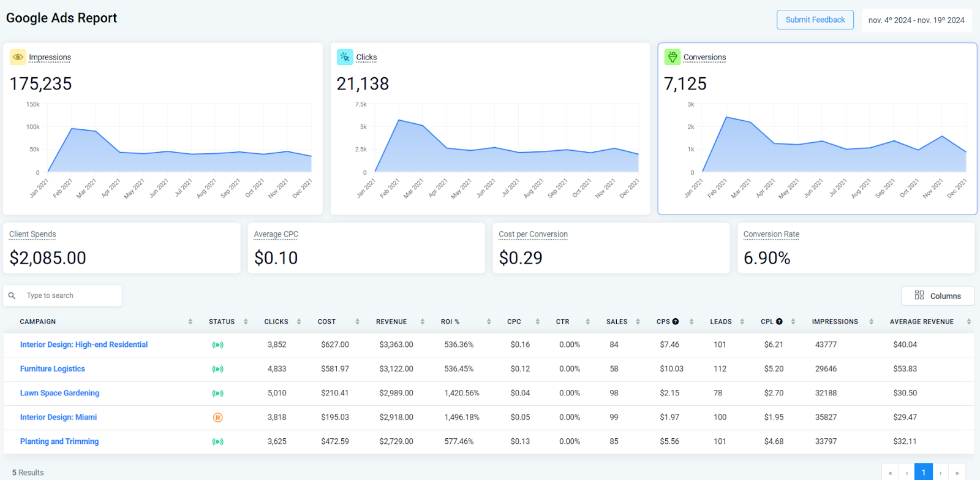Viewport: 980px width, 480px height.
Task: Open Lawn Space Gardening campaign
Action: [x=59, y=393]
